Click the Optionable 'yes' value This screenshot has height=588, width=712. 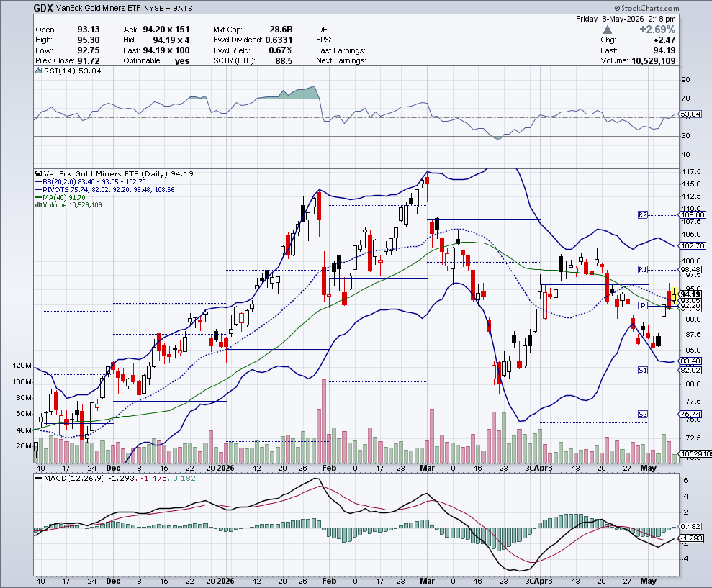[x=182, y=61]
